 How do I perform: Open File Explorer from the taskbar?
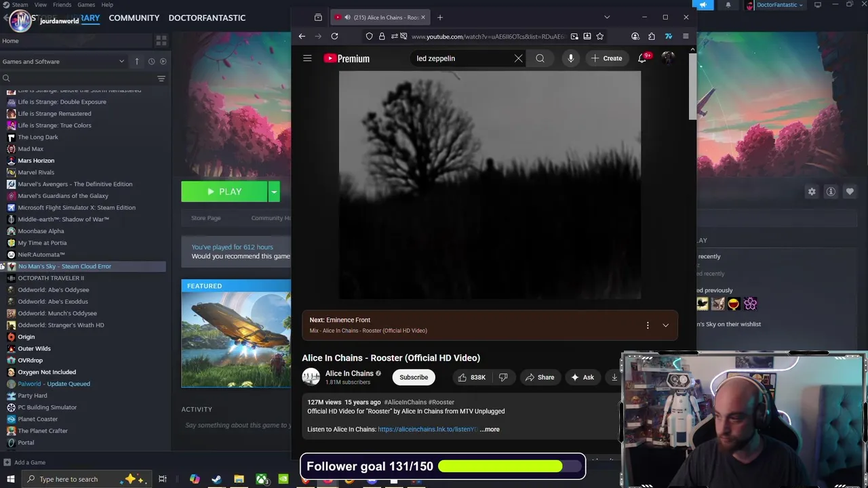239,479
